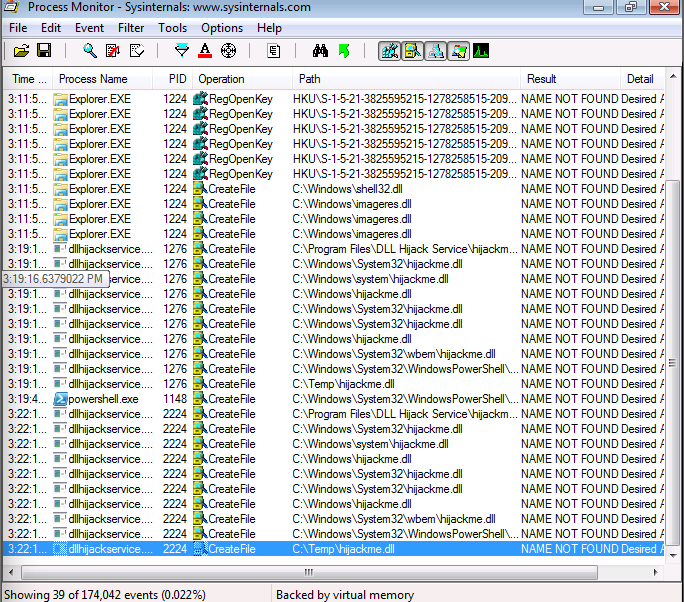Viewport: 684px width, 602px height.
Task: Click the horizontal scrollbar left arrow
Action: pos(11,572)
